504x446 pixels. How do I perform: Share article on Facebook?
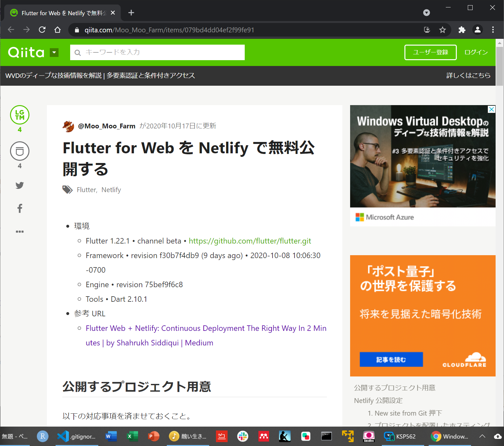point(20,208)
